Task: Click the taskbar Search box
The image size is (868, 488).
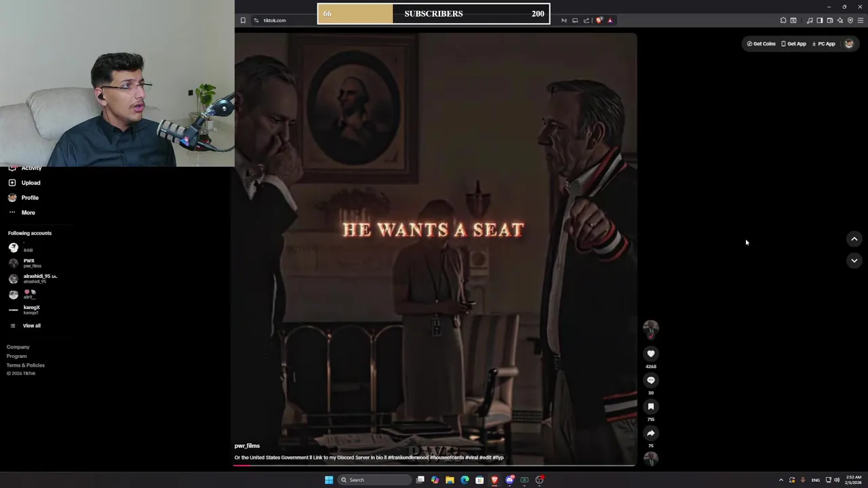Action: coord(375,480)
